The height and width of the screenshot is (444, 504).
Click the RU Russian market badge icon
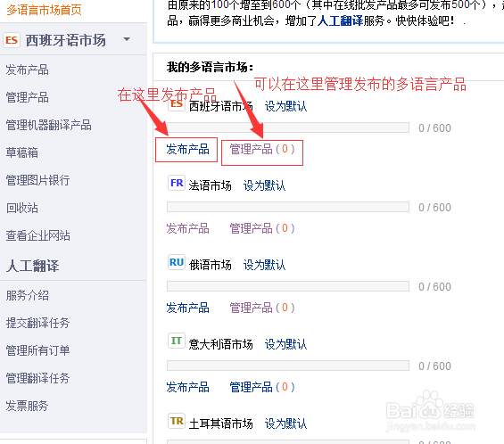pyautogui.click(x=177, y=262)
